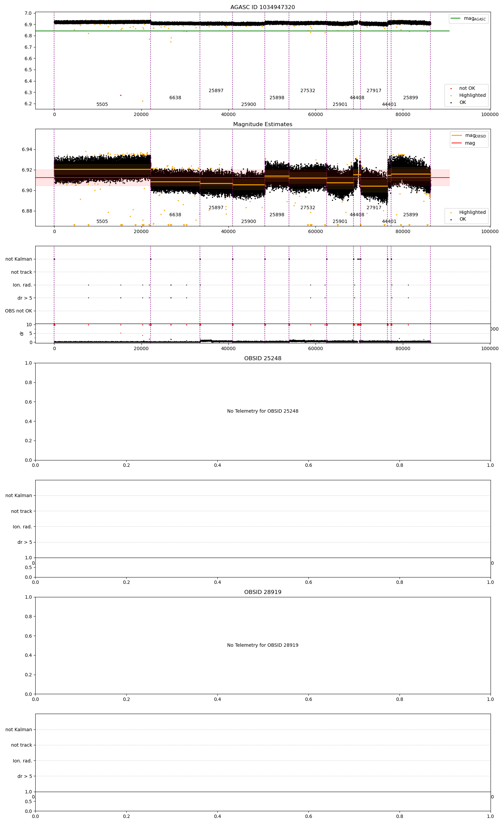
Task: Click label "25901" in the Magnitude Estimates plot
Action: [x=340, y=221]
